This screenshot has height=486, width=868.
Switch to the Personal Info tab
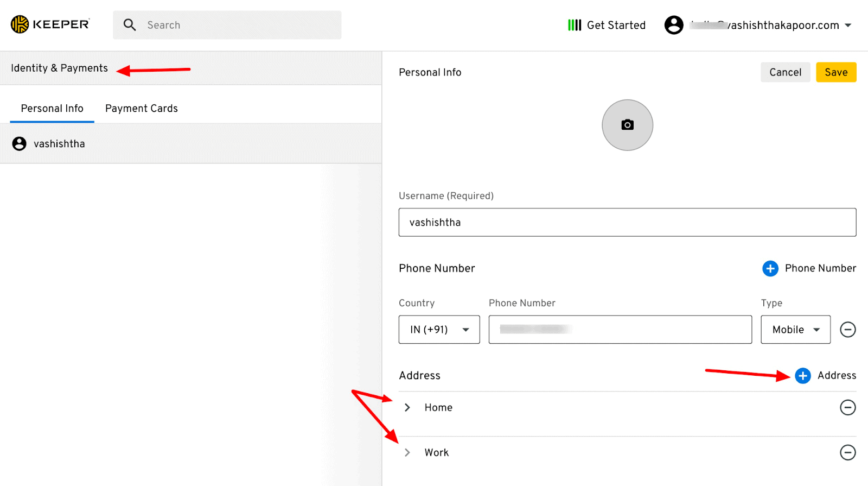click(x=52, y=108)
